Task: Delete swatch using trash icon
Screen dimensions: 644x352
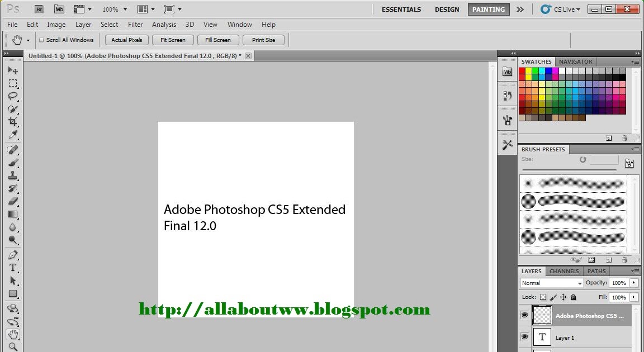Action: pyautogui.click(x=624, y=139)
